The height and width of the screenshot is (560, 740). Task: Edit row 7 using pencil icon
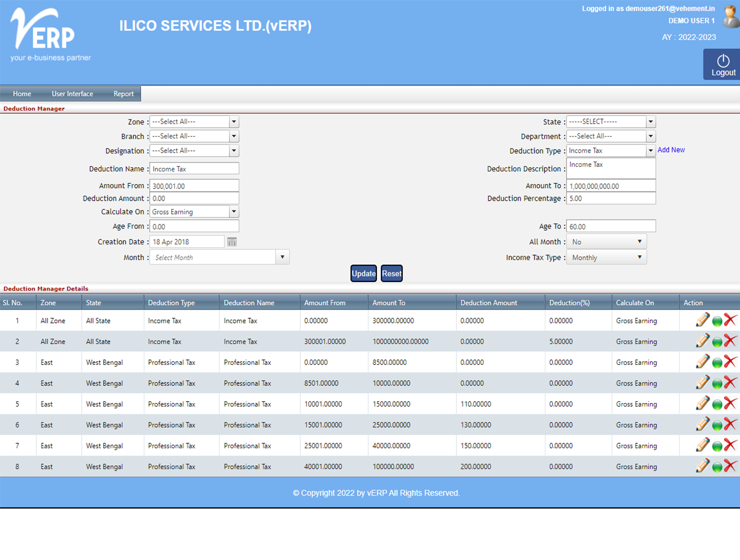coord(702,444)
